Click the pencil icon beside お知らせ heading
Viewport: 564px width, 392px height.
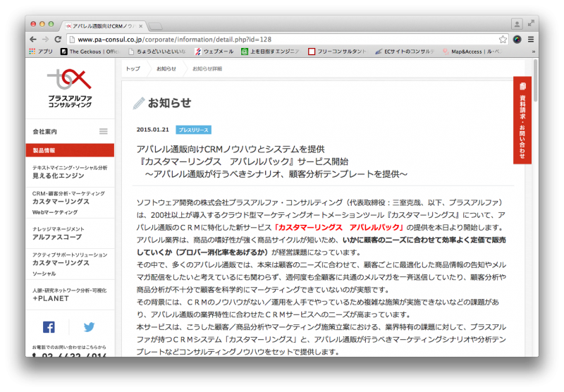139,103
